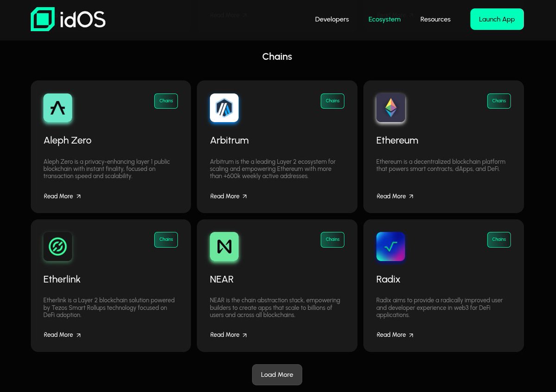This screenshot has width=556, height=392.
Task: Click the NEAR card title
Action: click(x=221, y=280)
